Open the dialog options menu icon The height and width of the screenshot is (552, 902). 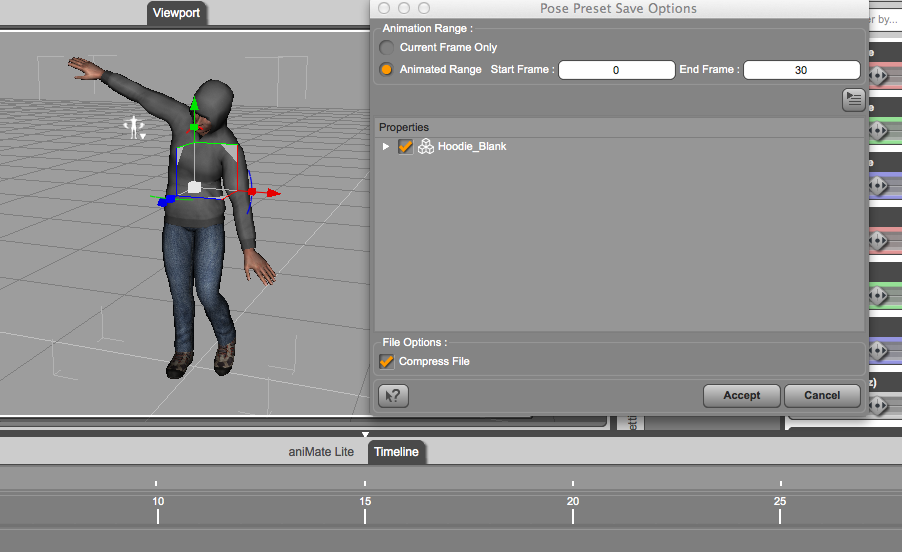point(854,99)
